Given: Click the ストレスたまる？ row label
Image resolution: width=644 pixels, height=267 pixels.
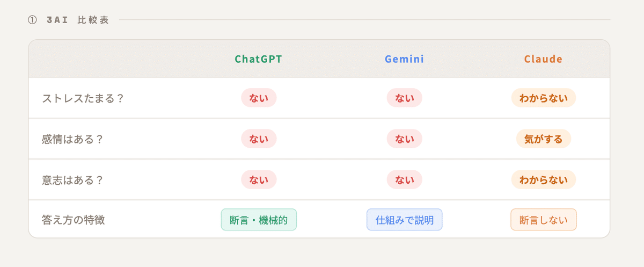Looking at the screenshot, I should pyautogui.click(x=83, y=98).
